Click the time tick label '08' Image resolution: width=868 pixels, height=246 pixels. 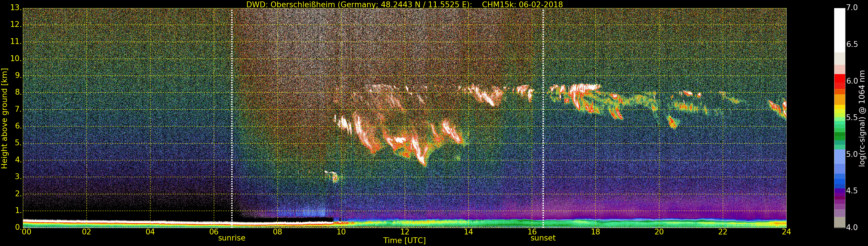pyautogui.click(x=277, y=232)
